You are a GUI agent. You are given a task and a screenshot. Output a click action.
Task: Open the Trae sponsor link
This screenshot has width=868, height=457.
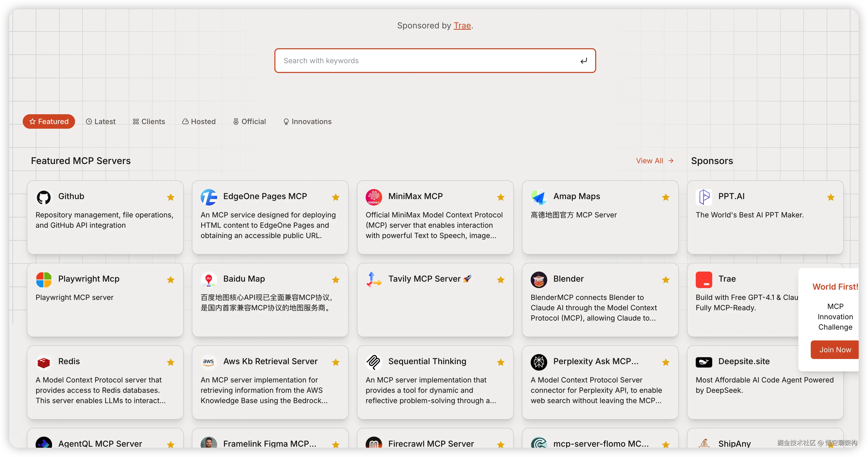coord(462,26)
